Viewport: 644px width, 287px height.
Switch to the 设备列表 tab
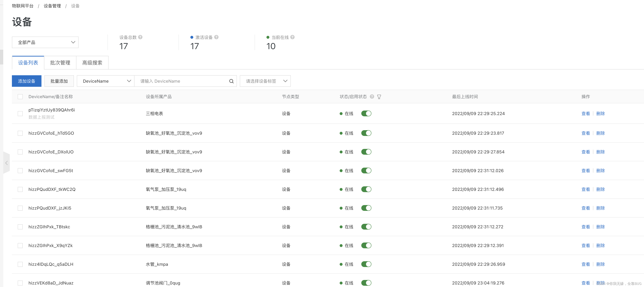pos(28,63)
